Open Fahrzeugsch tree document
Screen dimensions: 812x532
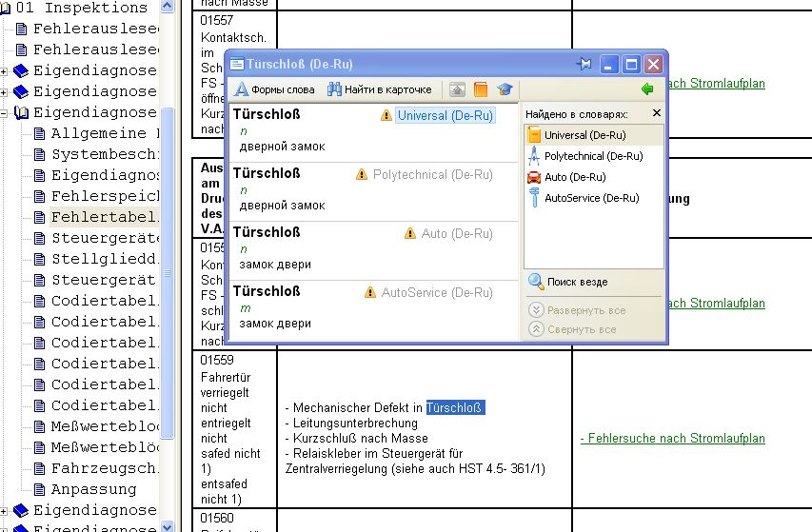(96, 468)
